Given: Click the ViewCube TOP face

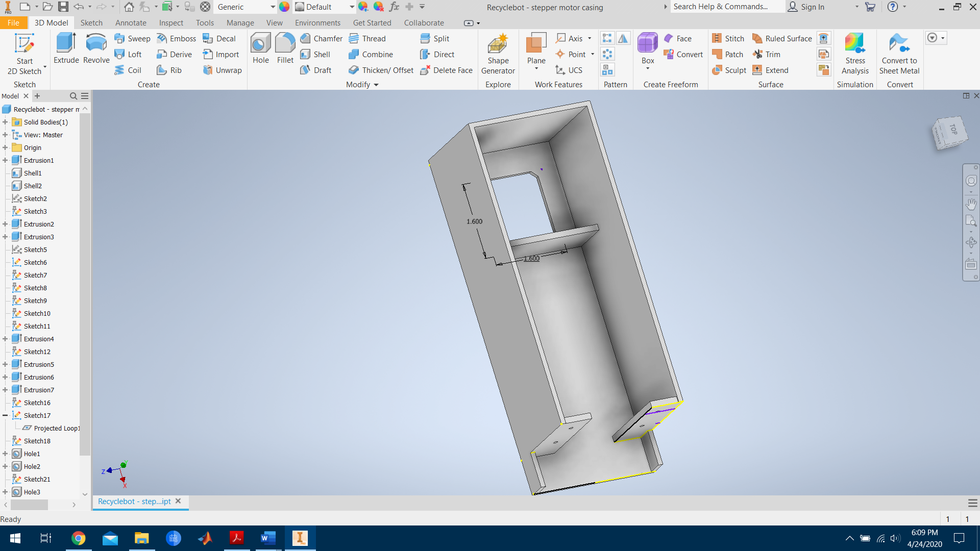Looking at the screenshot, I should (x=952, y=130).
